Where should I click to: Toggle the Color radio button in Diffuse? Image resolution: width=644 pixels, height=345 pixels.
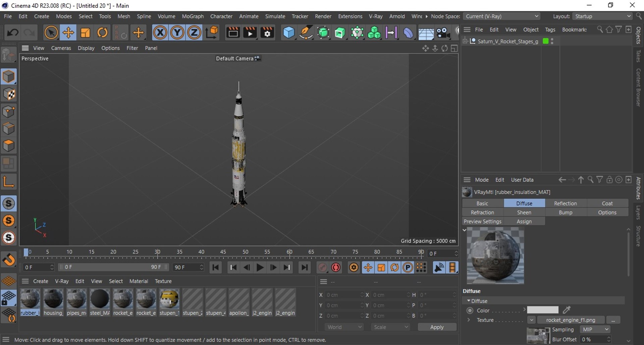click(x=470, y=310)
